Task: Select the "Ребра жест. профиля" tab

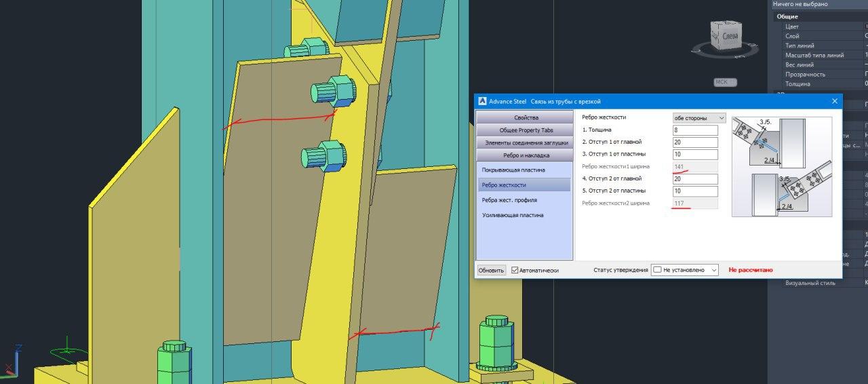Action: click(509, 200)
